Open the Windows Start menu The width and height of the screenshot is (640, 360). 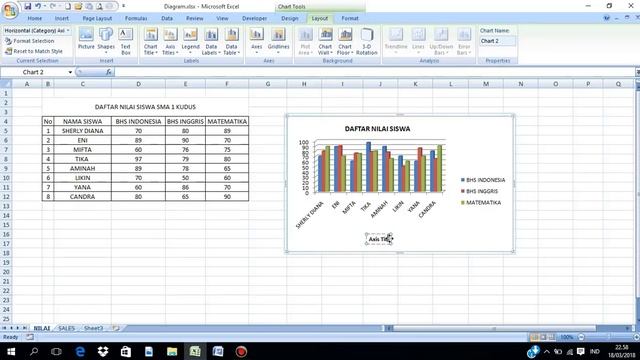tap(11, 351)
